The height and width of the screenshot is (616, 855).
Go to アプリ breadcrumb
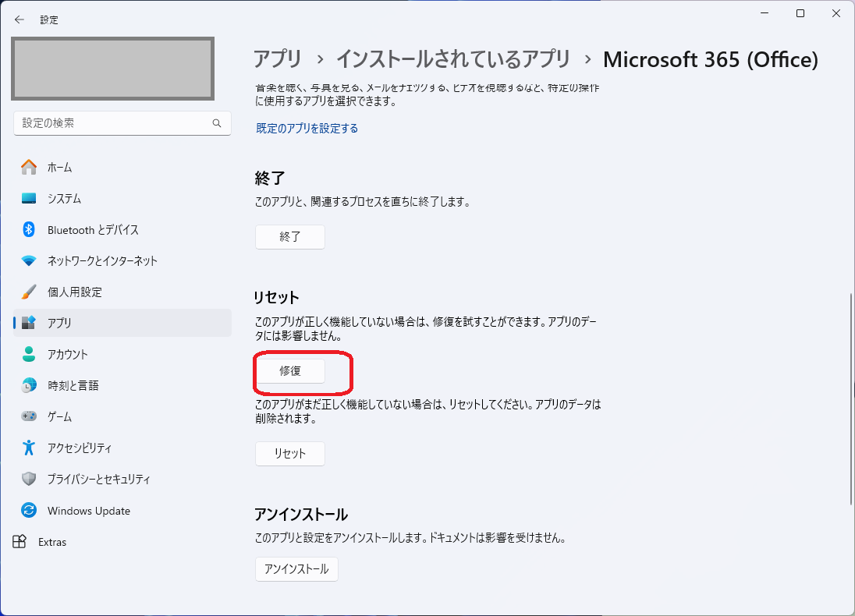pos(278,59)
